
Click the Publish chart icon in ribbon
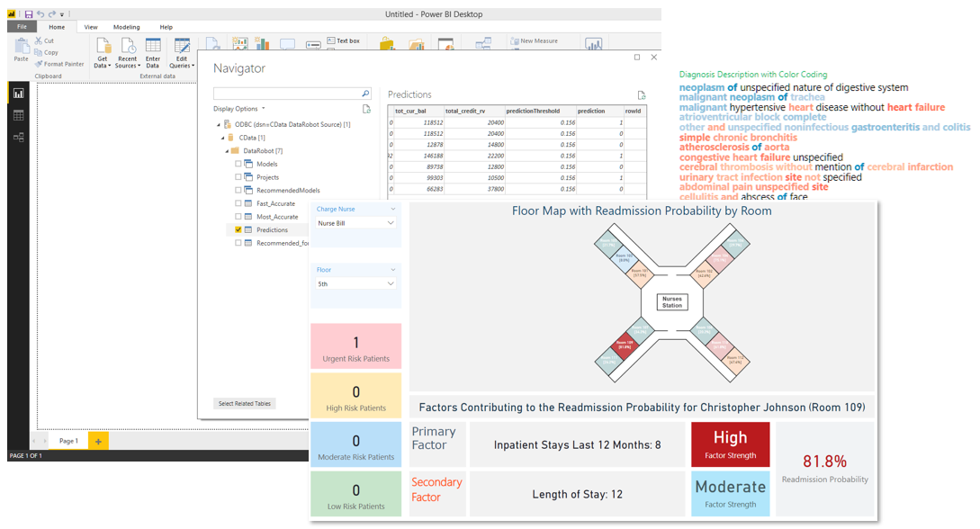click(593, 43)
